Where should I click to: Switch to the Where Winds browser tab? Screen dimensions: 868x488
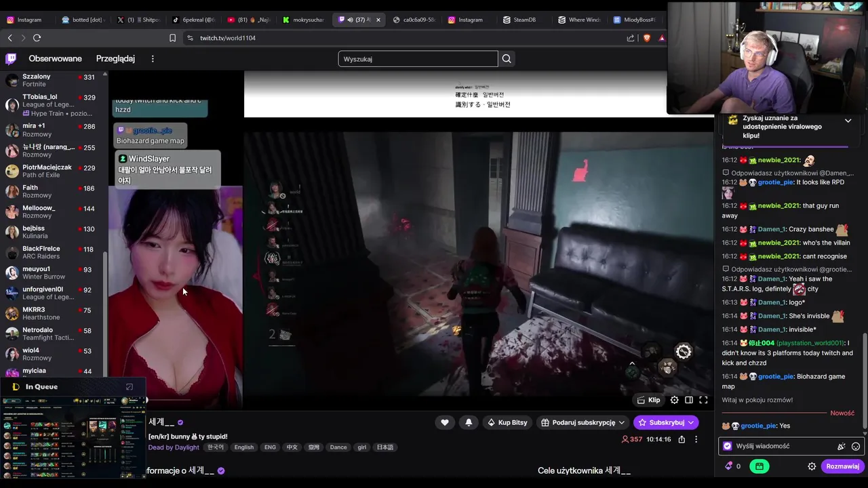[578, 20]
